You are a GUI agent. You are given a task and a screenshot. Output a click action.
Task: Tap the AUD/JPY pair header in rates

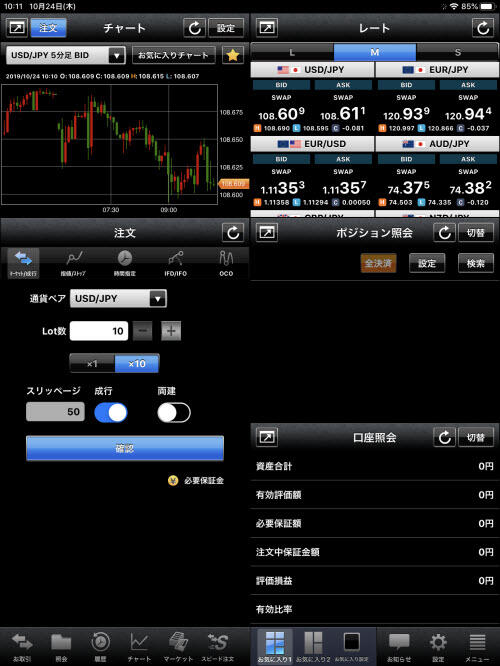437,144
